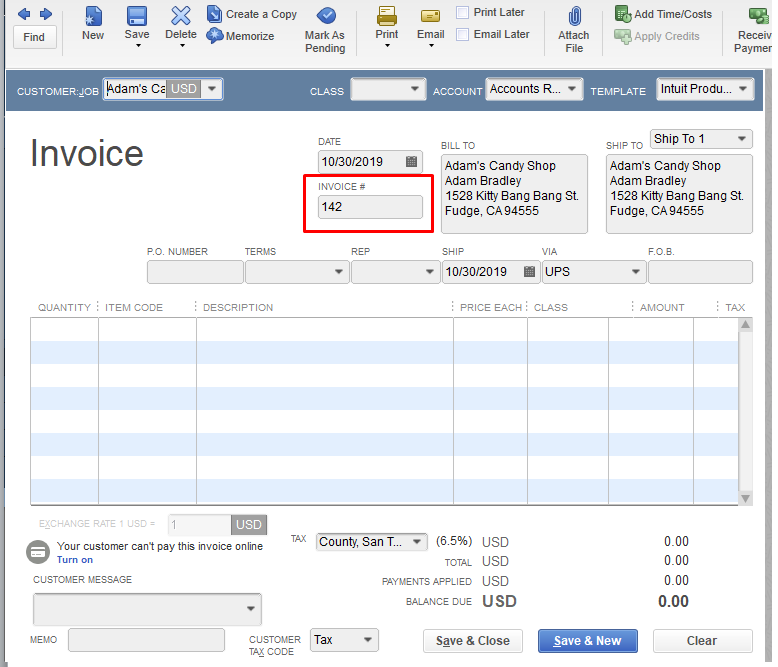
Task: Expand the Ship To 1 dropdown
Action: pyautogui.click(x=742, y=139)
